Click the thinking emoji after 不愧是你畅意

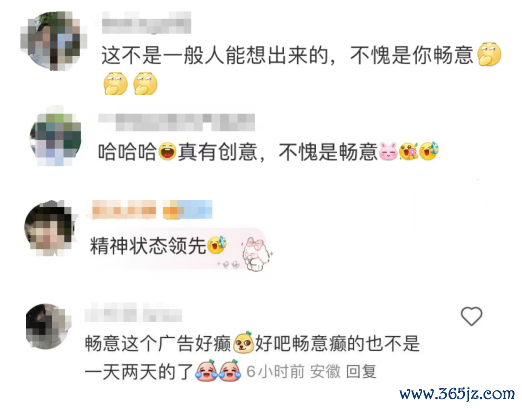coord(489,54)
